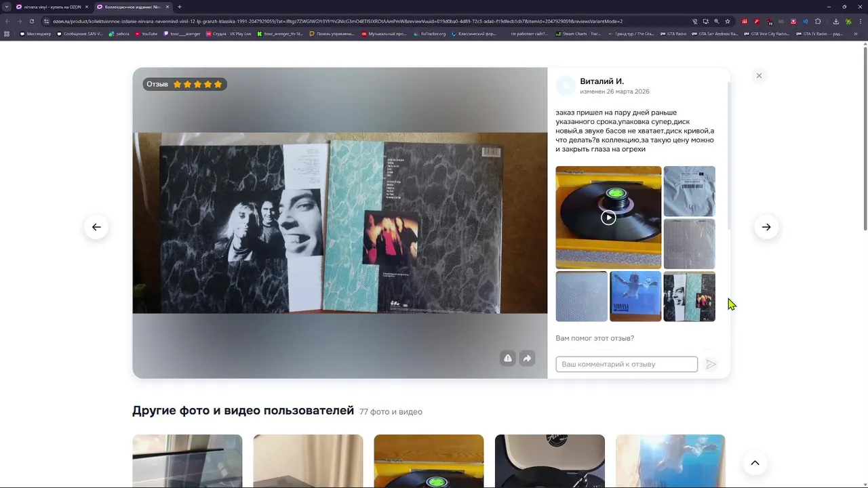Report the review with the warning icon

click(507, 359)
